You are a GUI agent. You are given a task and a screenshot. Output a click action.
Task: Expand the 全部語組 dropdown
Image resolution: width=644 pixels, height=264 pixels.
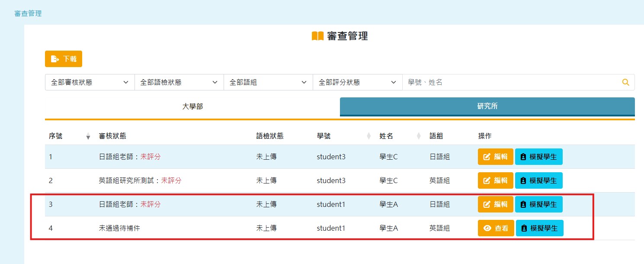point(268,82)
